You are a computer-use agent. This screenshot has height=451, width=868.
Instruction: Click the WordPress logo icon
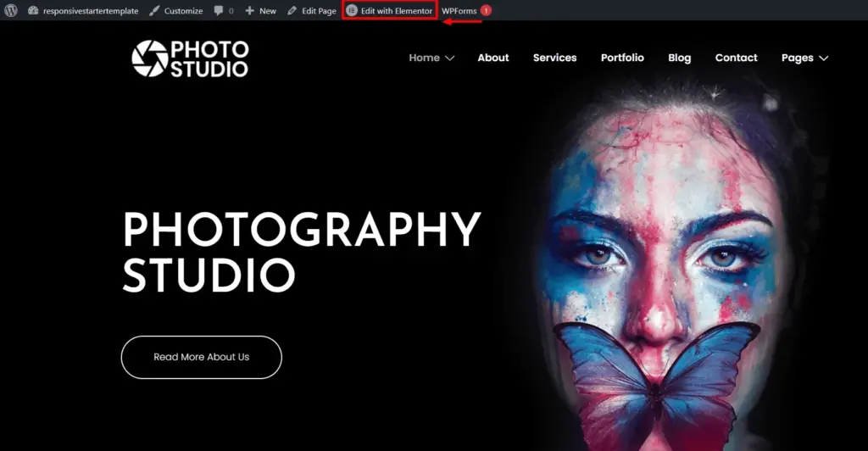(11, 11)
